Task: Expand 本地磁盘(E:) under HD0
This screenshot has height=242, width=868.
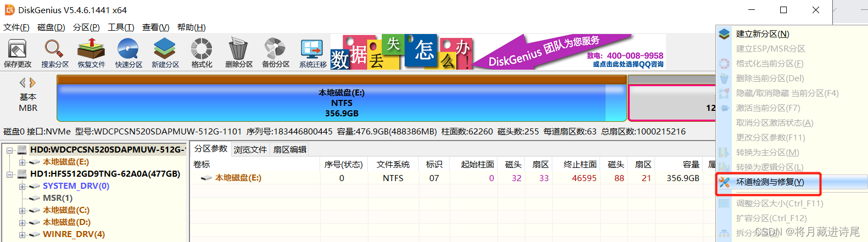Action: point(22,162)
